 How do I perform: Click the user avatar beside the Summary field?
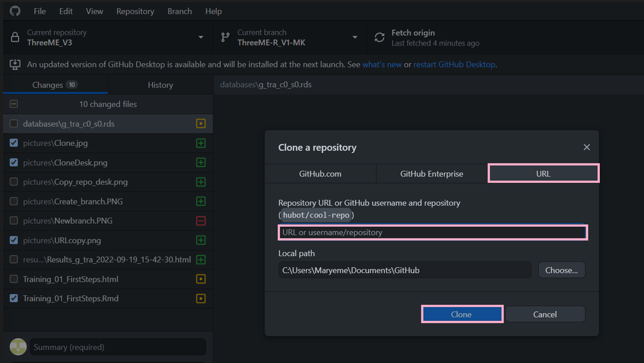(19, 347)
